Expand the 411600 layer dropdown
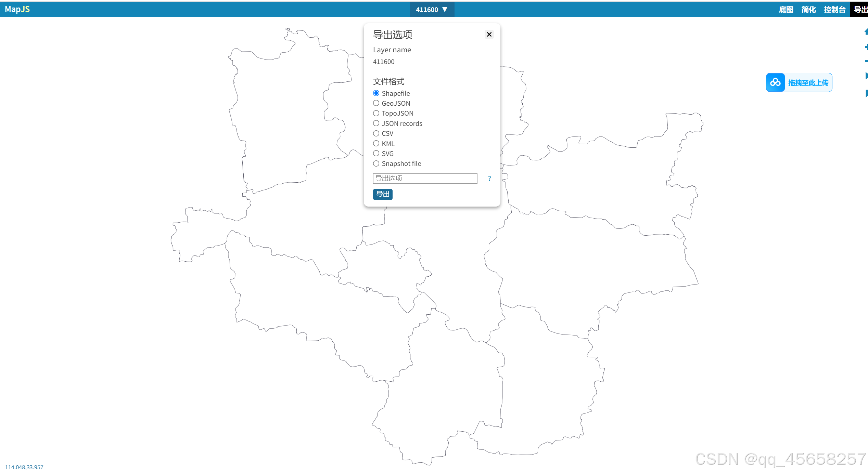Image resolution: width=868 pixels, height=473 pixels. [x=432, y=10]
